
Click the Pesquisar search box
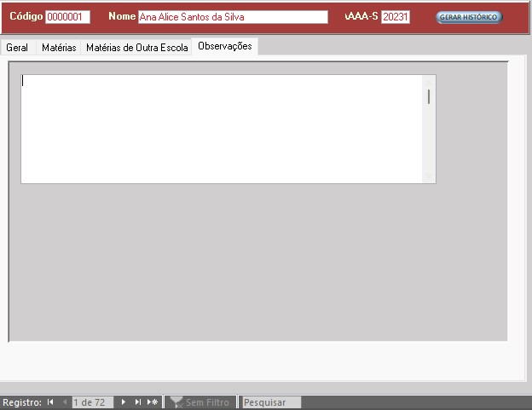coord(272,402)
